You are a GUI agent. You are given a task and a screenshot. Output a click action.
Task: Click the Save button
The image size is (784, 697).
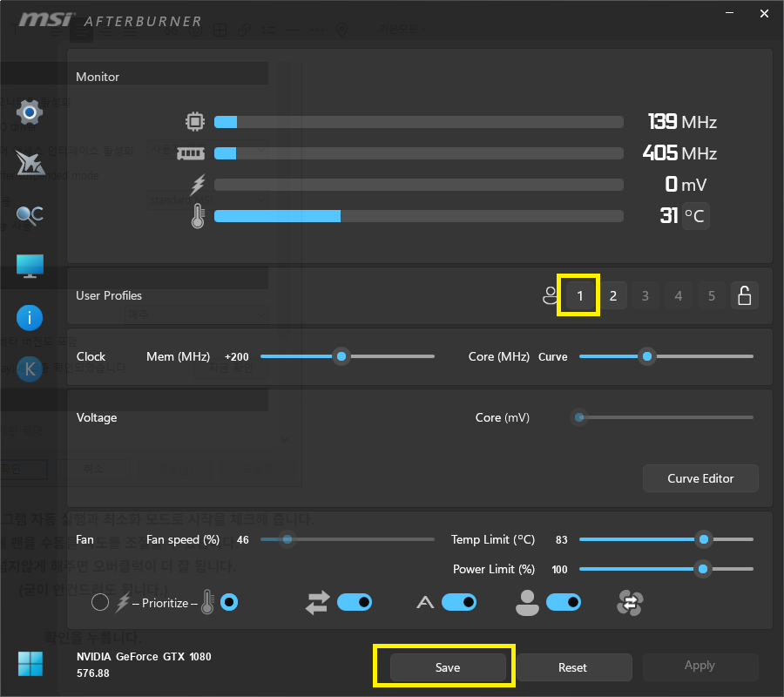[448, 667]
